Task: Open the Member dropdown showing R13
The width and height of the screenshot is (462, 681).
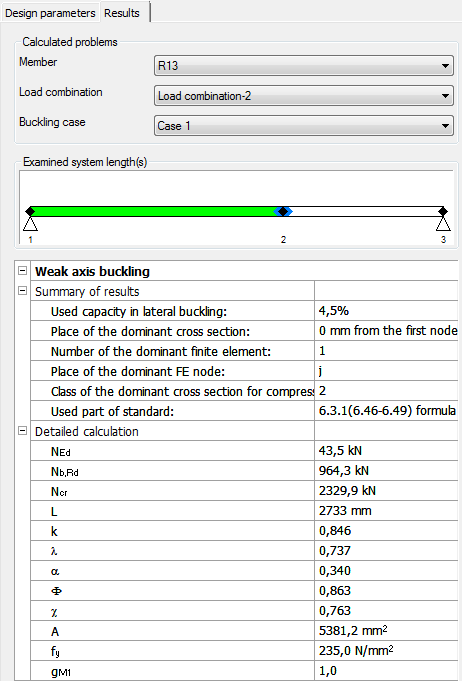Action: (x=304, y=66)
